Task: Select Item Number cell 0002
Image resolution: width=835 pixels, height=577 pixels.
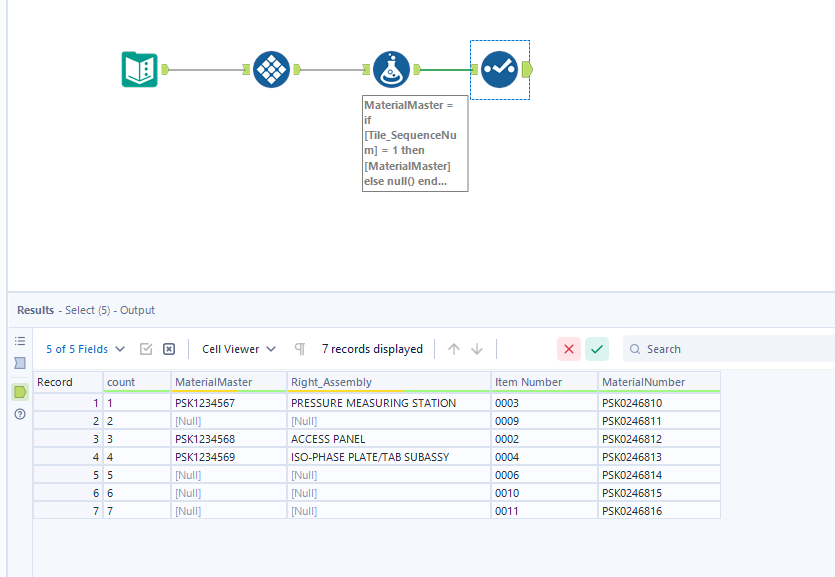Action: pyautogui.click(x=544, y=439)
